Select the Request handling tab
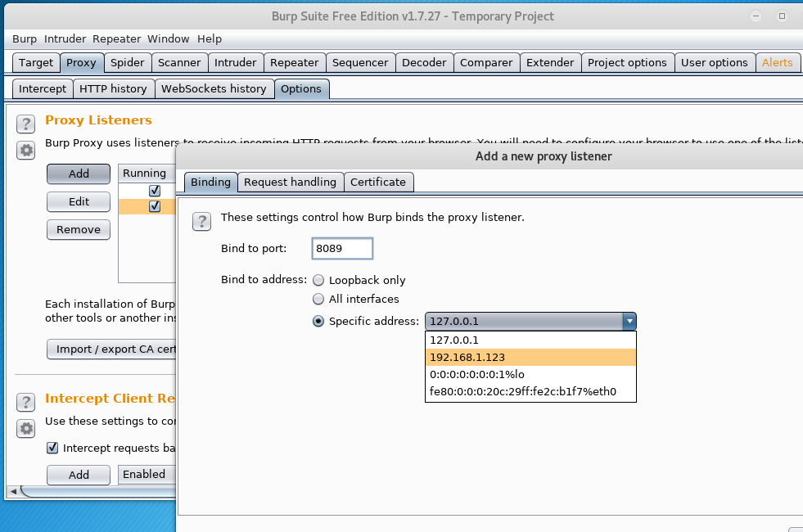The height and width of the screenshot is (532, 803). coord(291,182)
